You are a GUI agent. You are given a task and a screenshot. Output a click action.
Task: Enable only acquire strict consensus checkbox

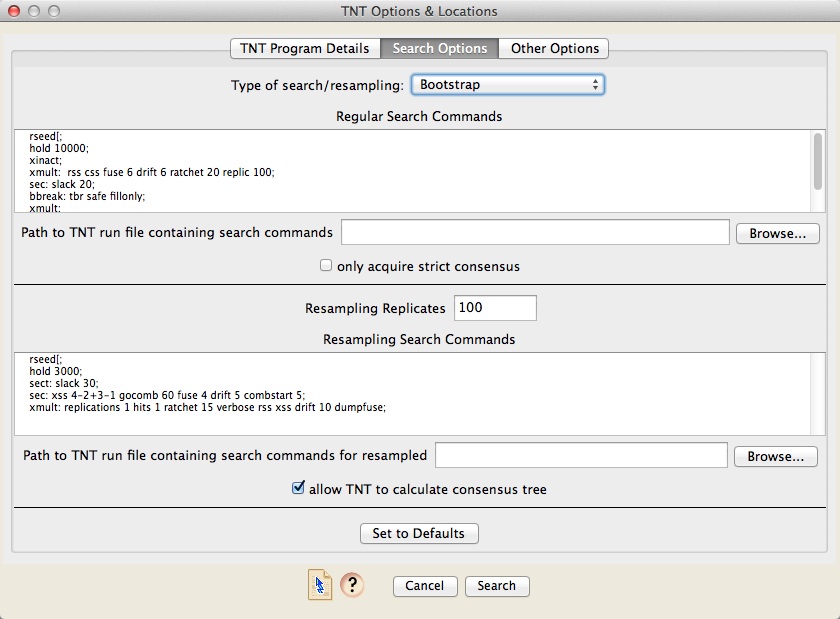coord(326,265)
